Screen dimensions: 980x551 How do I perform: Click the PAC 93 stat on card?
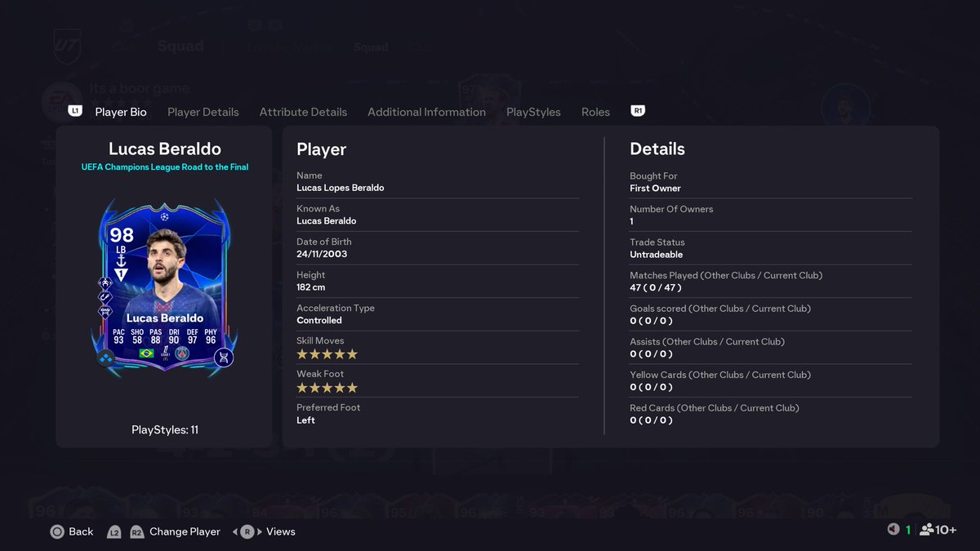click(x=118, y=335)
